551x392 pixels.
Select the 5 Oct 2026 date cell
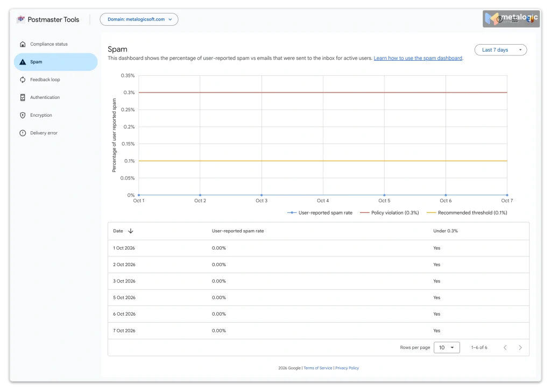(124, 298)
